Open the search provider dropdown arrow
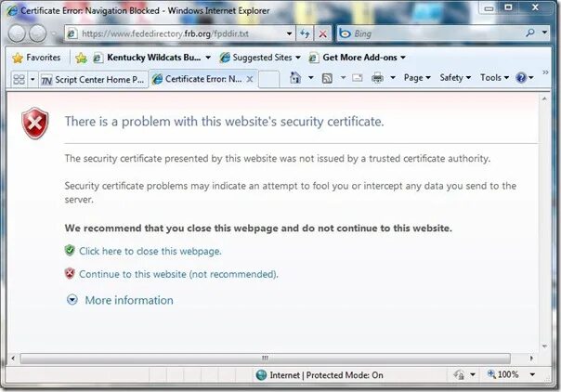Viewport: 561px width, 392px height. pos(544,33)
